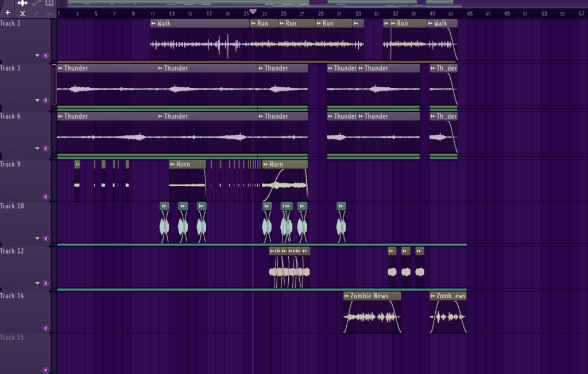Open the Walk clip's menu icon
588x374 pixels.
tap(154, 24)
